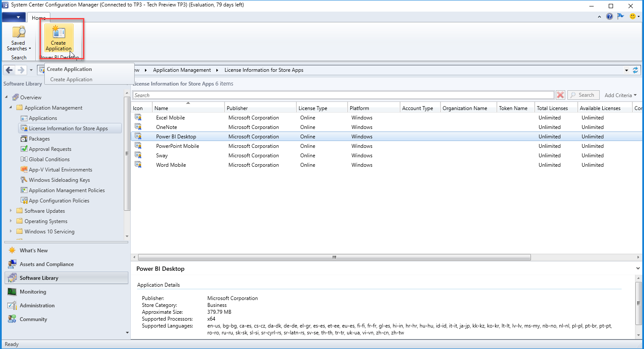Select the Software Library workspace
Image resolution: width=644 pixels, height=349 pixels.
click(66, 278)
